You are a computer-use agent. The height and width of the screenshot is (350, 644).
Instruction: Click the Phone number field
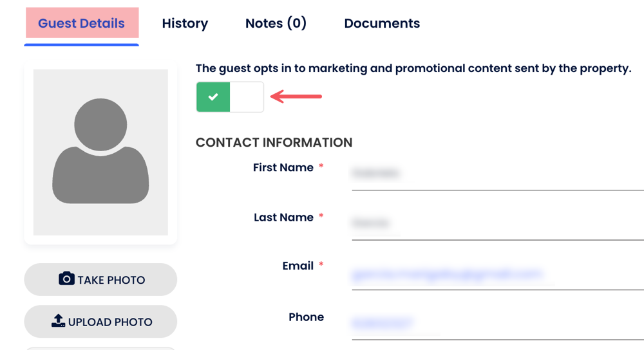496,323
